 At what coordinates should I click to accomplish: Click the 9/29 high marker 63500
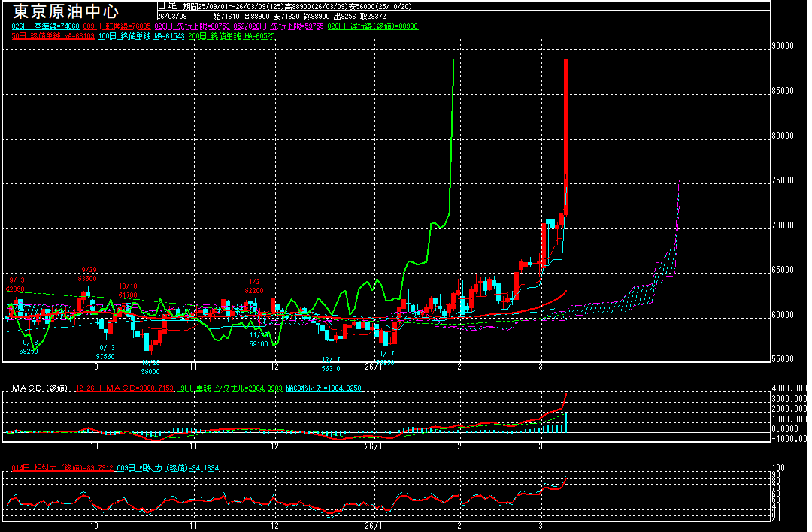pyautogui.click(x=89, y=274)
